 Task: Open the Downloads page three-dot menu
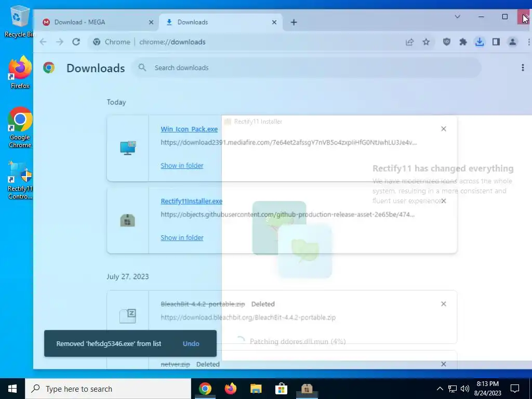[523, 68]
